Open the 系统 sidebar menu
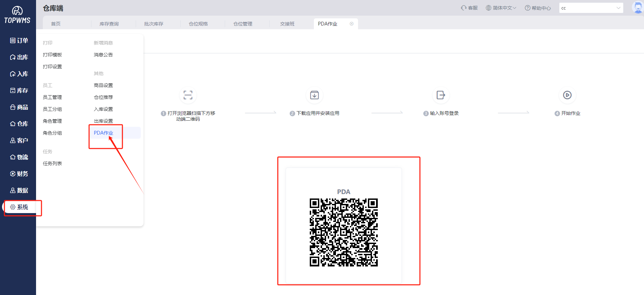This screenshot has width=644, height=295. (x=19, y=207)
